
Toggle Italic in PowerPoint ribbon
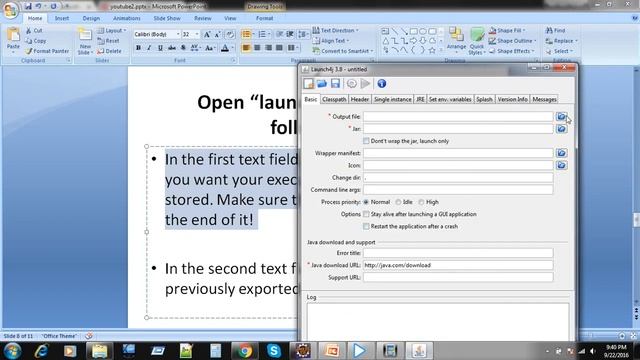[x=149, y=48]
